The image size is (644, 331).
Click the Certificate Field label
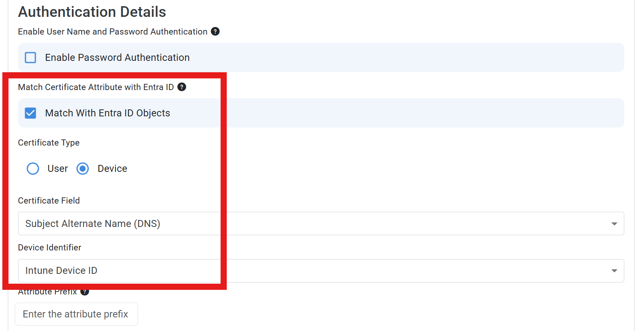click(49, 200)
